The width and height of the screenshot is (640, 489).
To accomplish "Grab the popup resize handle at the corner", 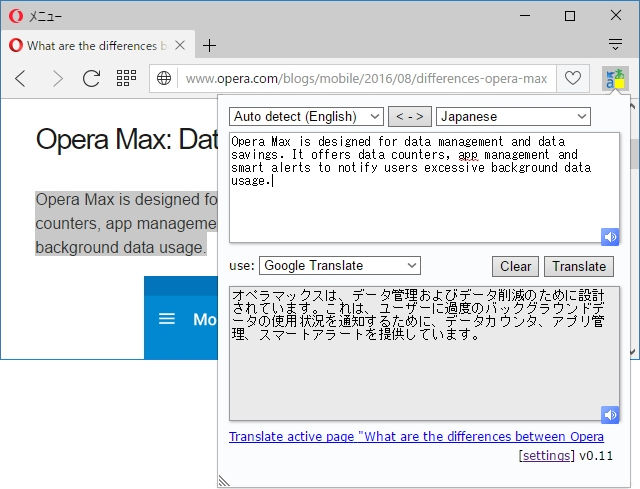I will pyautogui.click(x=224, y=481).
